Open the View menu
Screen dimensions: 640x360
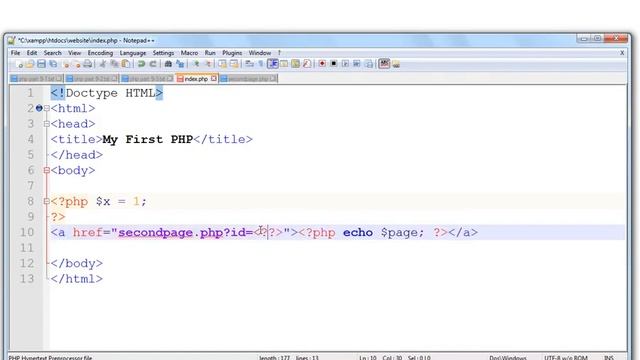tap(74, 53)
